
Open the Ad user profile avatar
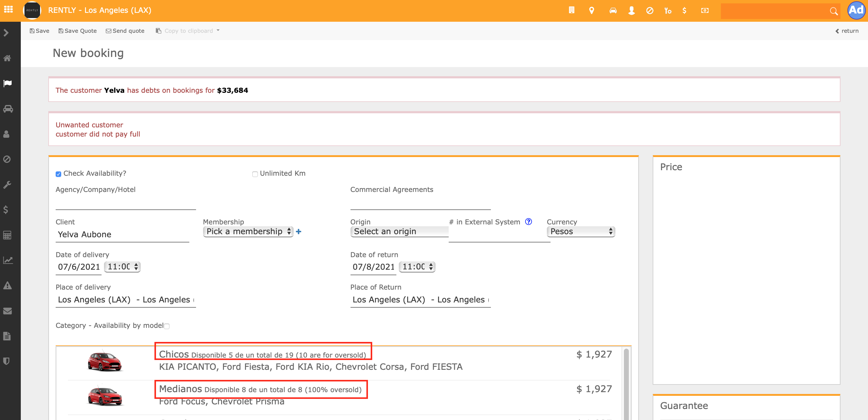(856, 10)
